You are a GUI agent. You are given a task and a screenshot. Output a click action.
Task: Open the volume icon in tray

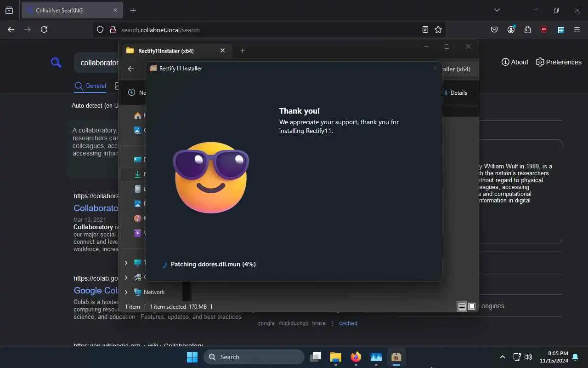(528, 357)
